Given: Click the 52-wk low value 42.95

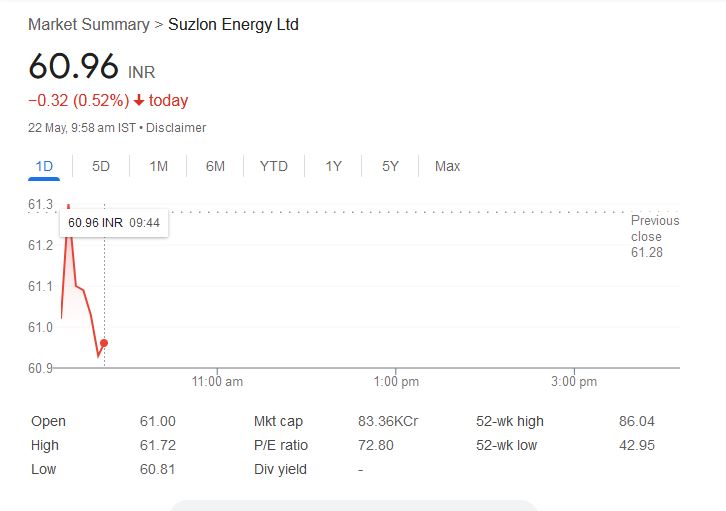Looking at the screenshot, I should click(x=637, y=446).
